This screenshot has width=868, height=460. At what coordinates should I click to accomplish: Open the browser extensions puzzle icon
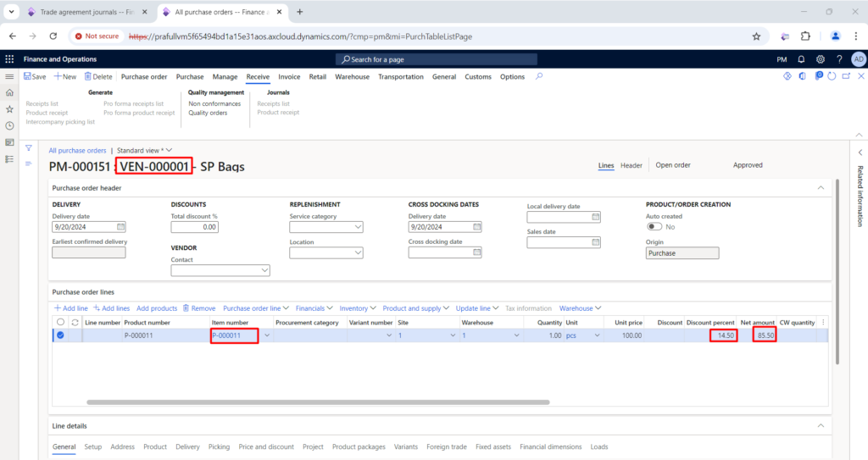(x=805, y=36)
